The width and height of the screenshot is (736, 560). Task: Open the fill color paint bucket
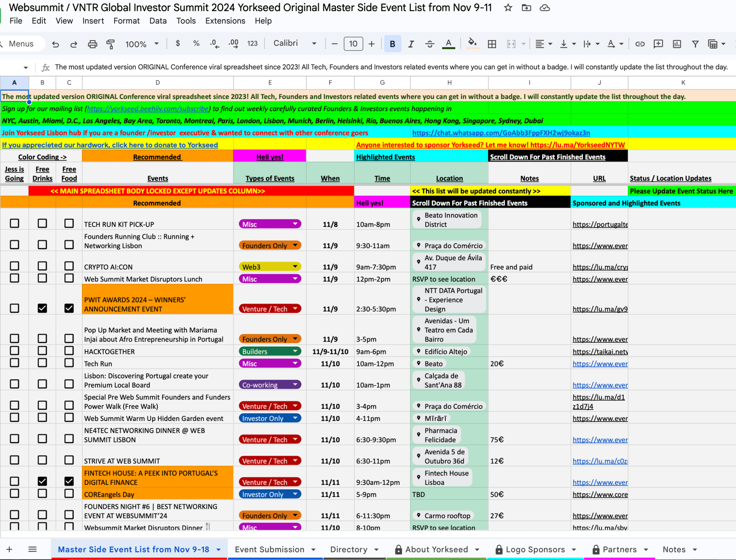coord(472,44)
